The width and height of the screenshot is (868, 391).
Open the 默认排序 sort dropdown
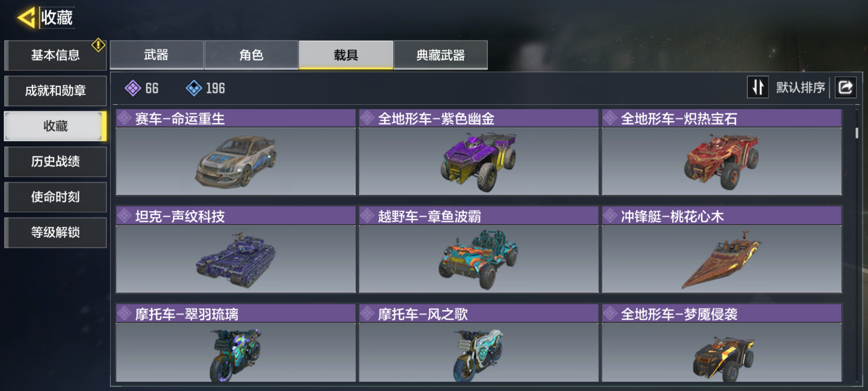pos(800,87)
